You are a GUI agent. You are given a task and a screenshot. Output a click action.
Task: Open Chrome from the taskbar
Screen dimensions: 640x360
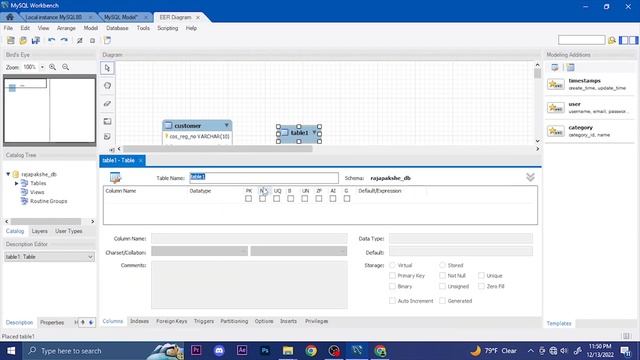coord(311,351)
